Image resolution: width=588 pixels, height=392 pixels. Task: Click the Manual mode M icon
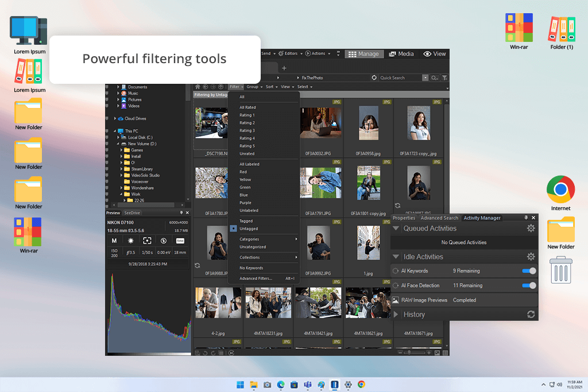[x=114, y=240]
